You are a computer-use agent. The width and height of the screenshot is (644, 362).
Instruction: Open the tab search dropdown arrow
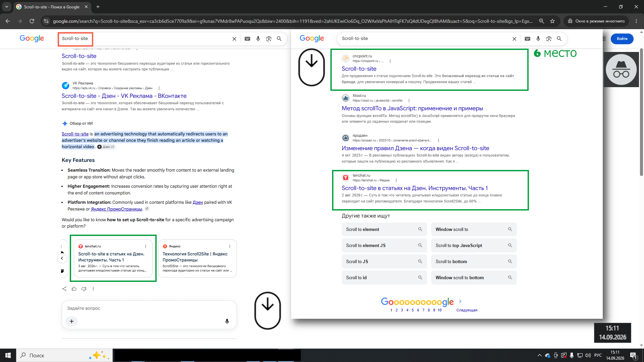(x=7, y=7)
